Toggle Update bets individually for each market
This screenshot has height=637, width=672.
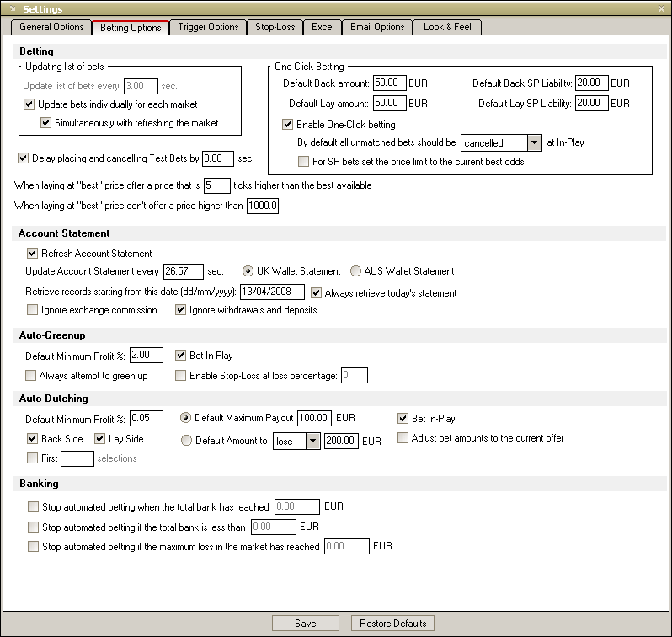pos(29,104)
